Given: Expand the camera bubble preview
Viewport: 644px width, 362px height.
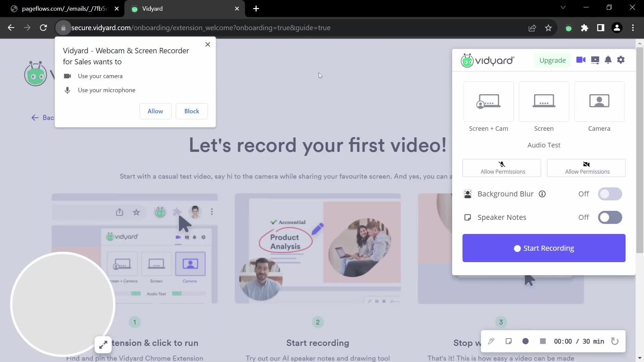Looking at the screenshot, I should (x=103, y=345).
